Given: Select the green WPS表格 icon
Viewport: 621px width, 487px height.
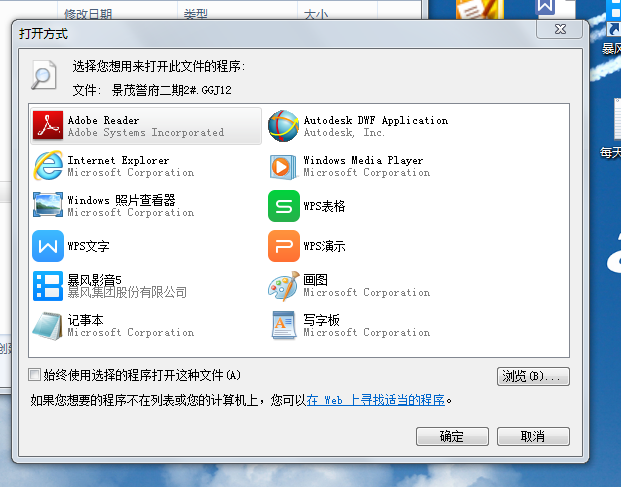Looking at the screenshot, I should pyautogui.click(x=284, y=206).
